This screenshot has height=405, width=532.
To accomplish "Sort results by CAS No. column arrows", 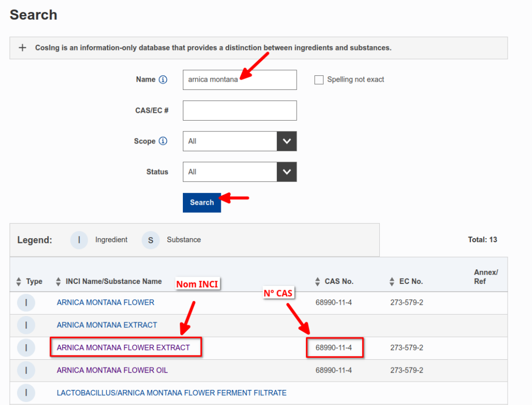I will click(x=317, y=282).
